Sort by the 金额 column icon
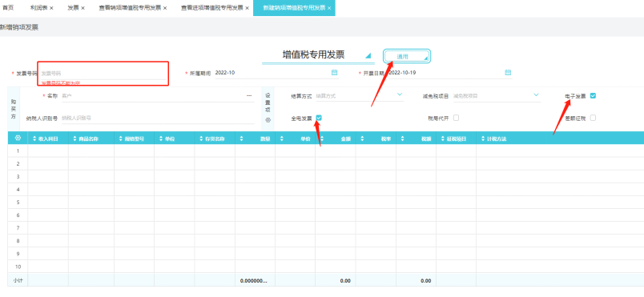 [x=322, y=139]
